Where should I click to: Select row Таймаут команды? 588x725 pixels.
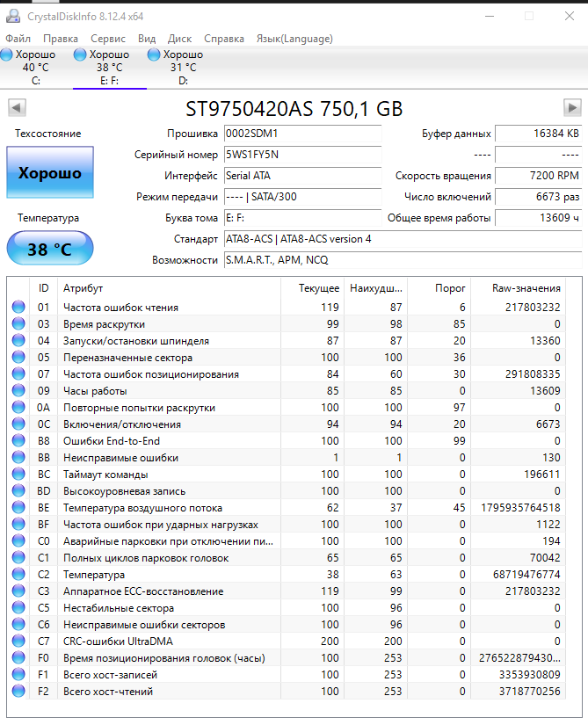click(x=287, y=475)
